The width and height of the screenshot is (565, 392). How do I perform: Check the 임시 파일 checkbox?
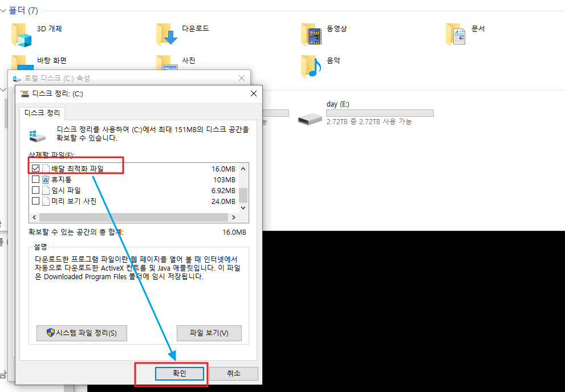(x=36, y=190)
